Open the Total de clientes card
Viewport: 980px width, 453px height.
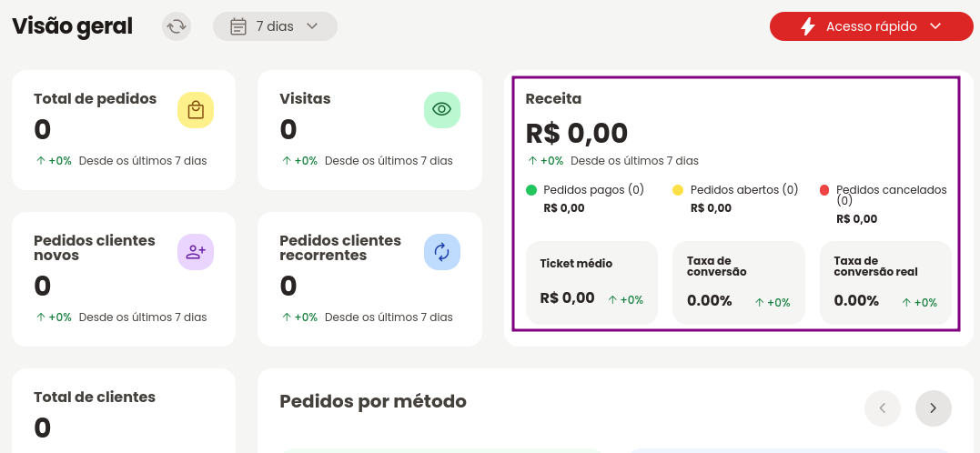[x=124, y=410]
